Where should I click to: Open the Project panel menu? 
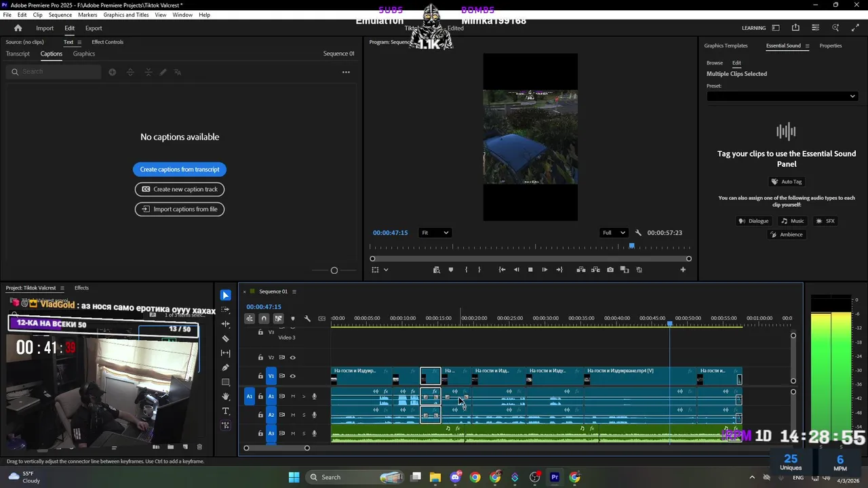pyautogui.click(x=62, y=288)
